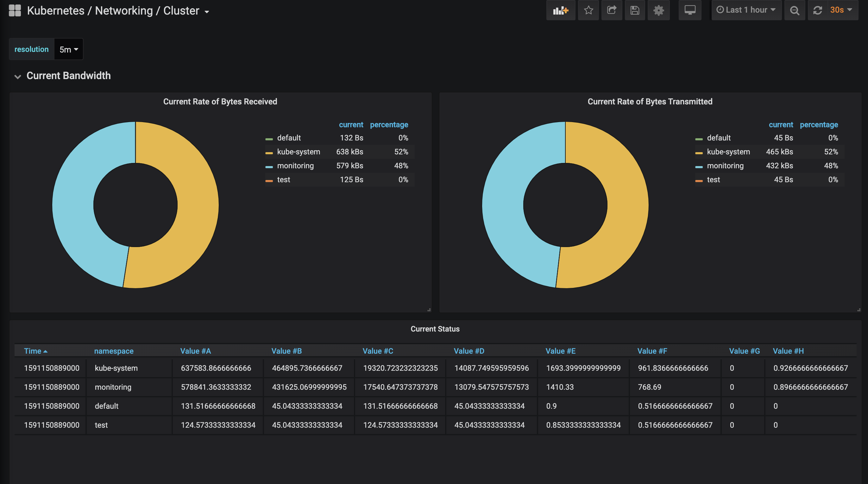The image size is (868, 484).
Task: Zoom out the time range
Action: click(x=795, y=10)
